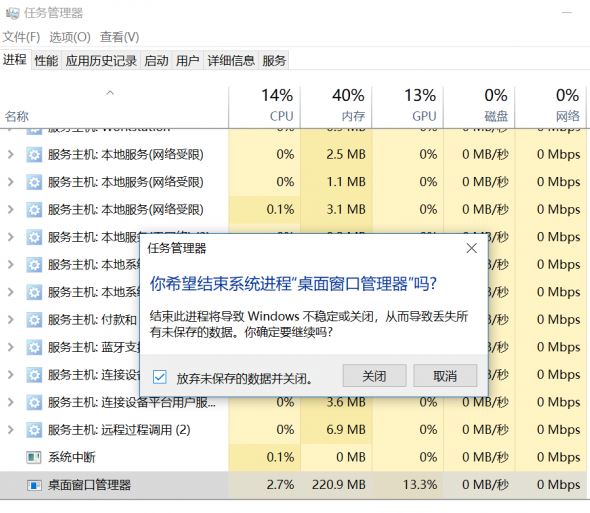Image resolution: width=590 pixels, height=513 pixels.
Task: Switch to the 服务 tab
Action: (x=274, y=60)
